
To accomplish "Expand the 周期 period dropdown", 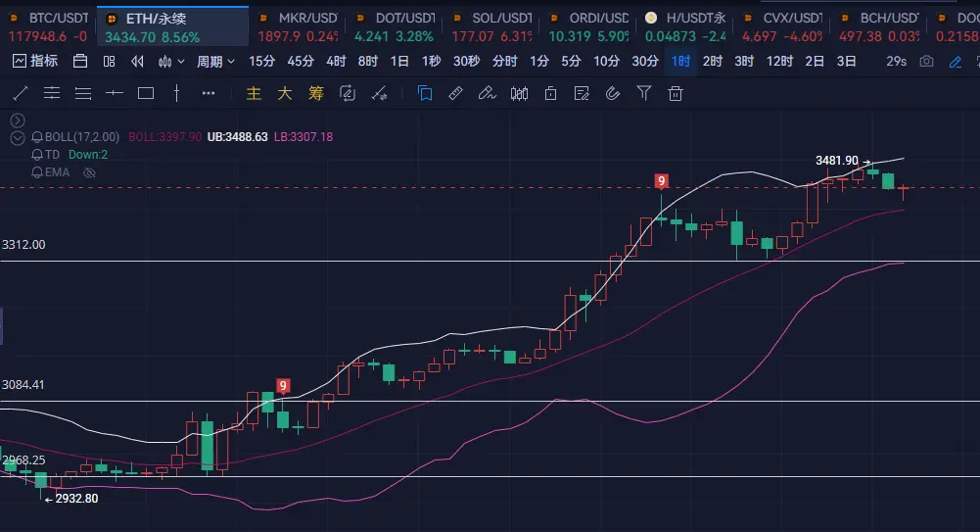I will click(x=215, y=62).
